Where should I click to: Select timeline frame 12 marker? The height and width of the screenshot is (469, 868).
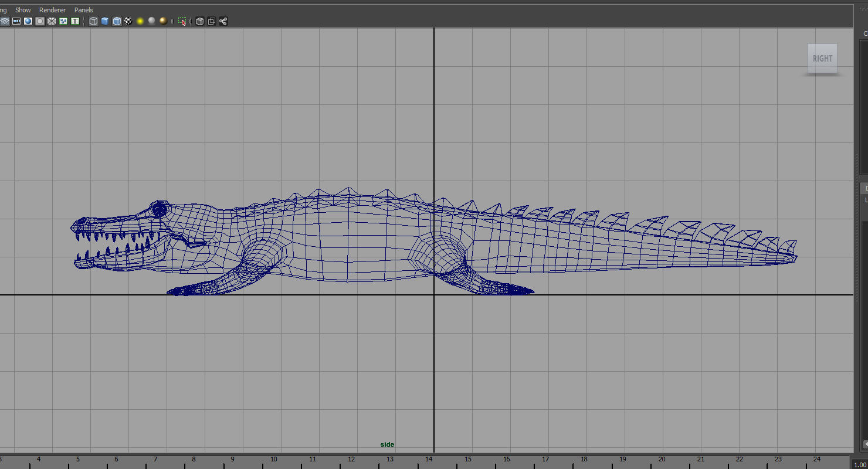tap(351, 459)
